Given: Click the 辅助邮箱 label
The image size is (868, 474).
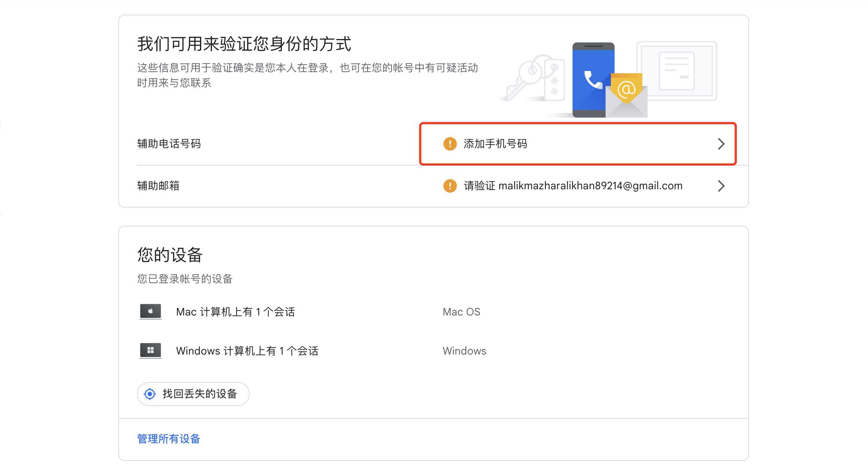Looking at the screenshot, I should [158, 186].
